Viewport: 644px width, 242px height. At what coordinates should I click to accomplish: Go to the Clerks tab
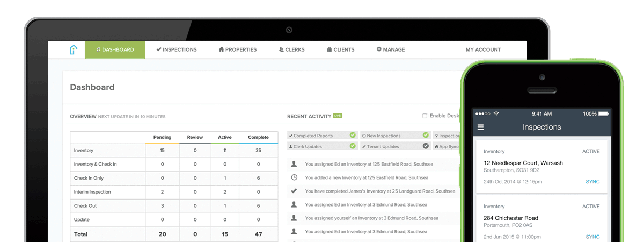tap(291, 49)
